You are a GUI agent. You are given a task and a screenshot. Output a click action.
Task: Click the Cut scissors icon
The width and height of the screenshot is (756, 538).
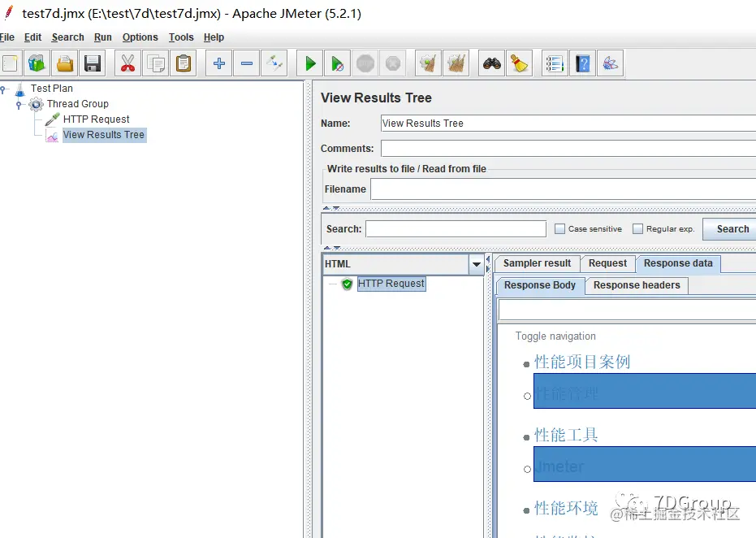(x=127, y=63)
